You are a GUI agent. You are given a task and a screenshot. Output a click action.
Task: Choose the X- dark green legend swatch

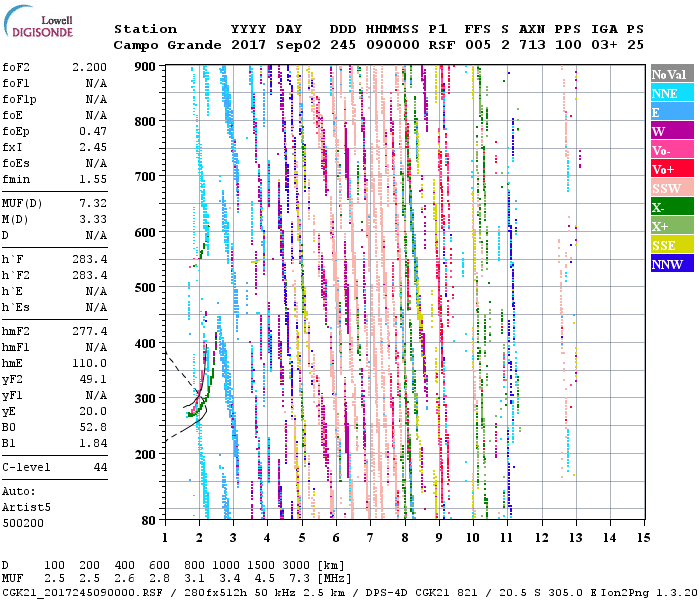click(x=671, y=207)
